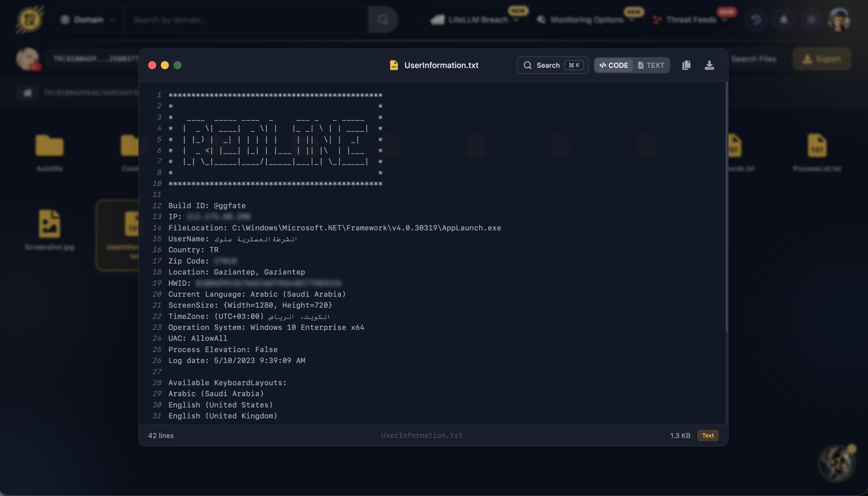The image size is (868, 496).
Task: Open the Search box in file viewer
Action: (x=552, y=65)
